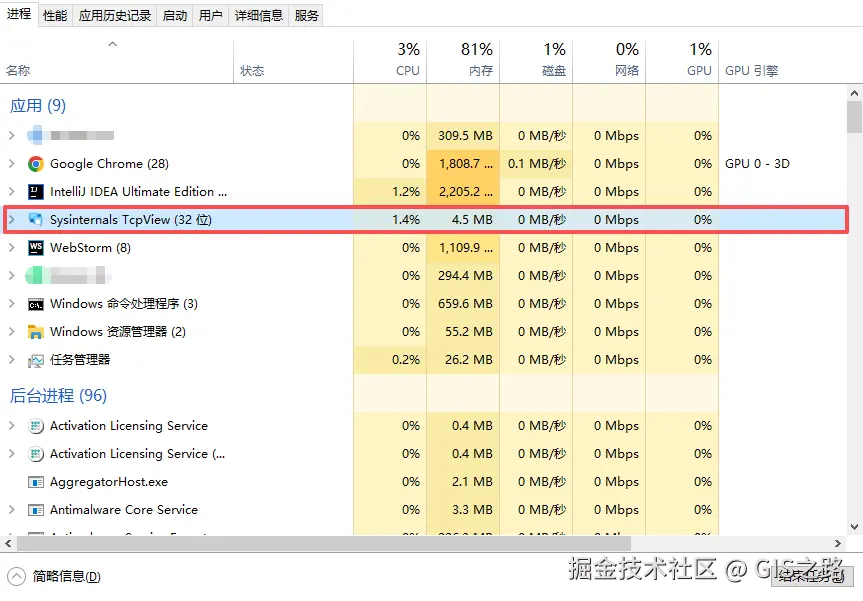This screenshot has width=863, height=601.
Task: Click the vertical scrollbar down arrow
Action: click(x=854, y=527)
